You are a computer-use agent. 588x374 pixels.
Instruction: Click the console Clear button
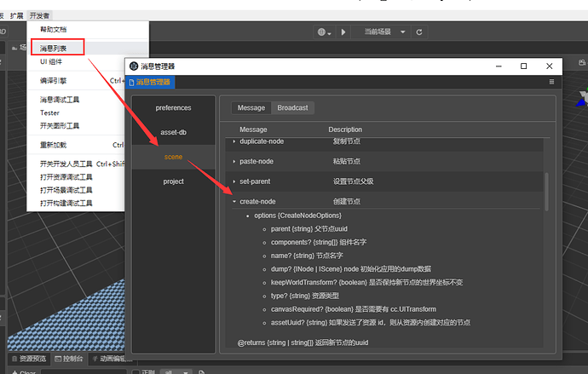[24, 372]
